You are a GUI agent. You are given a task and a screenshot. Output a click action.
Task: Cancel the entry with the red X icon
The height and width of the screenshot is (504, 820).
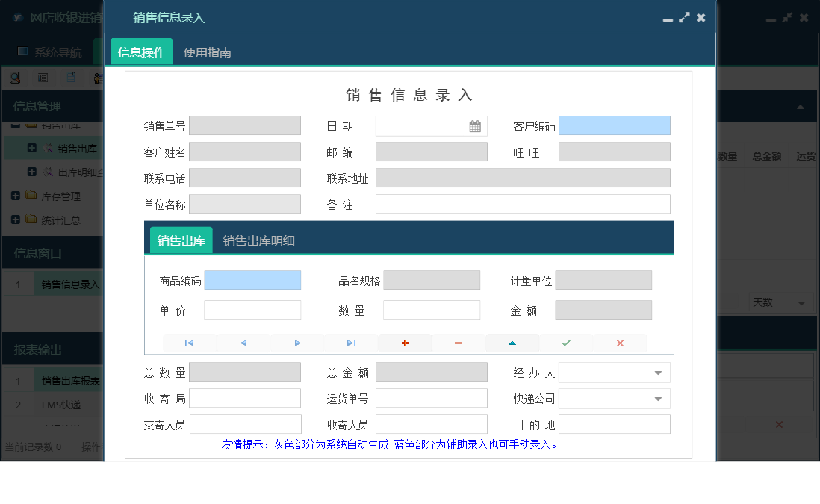pos(619,343)
